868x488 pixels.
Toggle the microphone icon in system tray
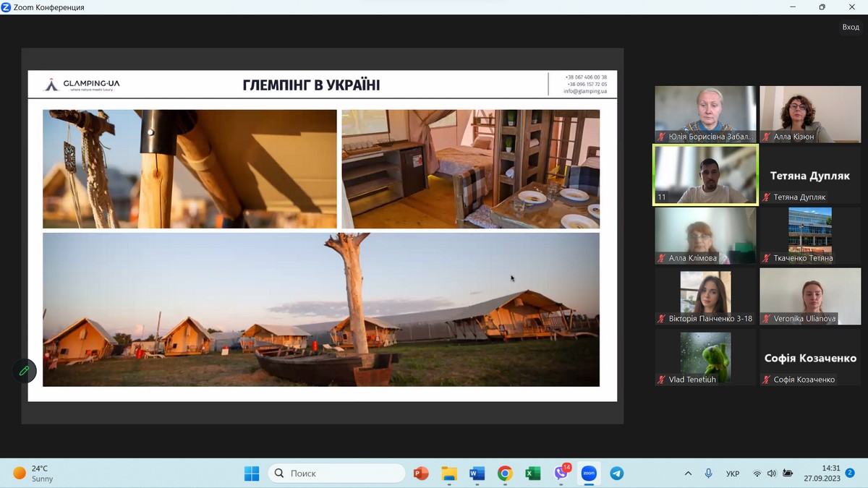point(709,474)
